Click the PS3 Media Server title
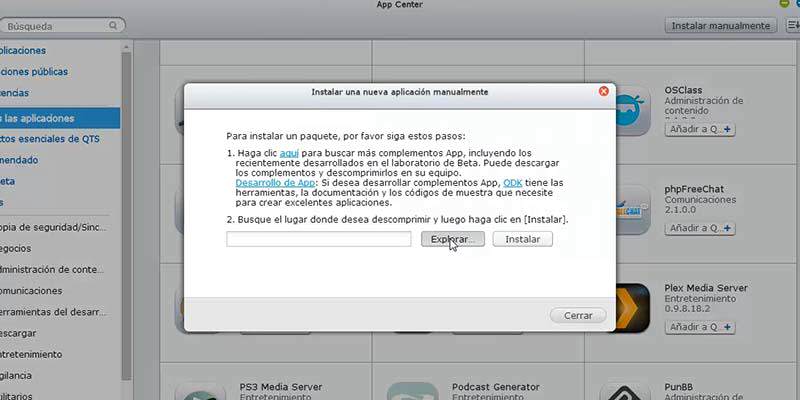800x400 pixels. [x=281, y=387]
